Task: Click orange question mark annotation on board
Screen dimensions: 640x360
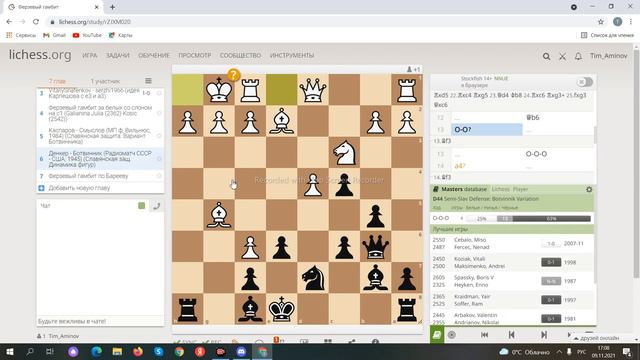Action: (233, 75)
